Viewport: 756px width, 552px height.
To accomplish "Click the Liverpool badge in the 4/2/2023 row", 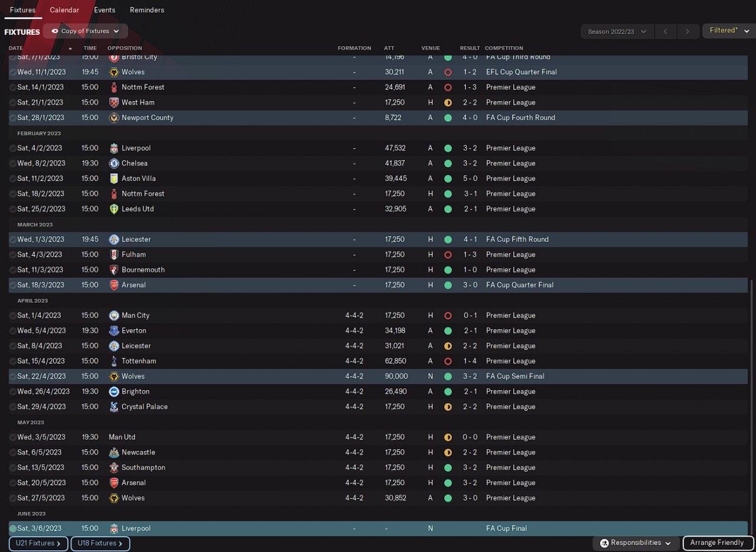I will coord(114,148).
